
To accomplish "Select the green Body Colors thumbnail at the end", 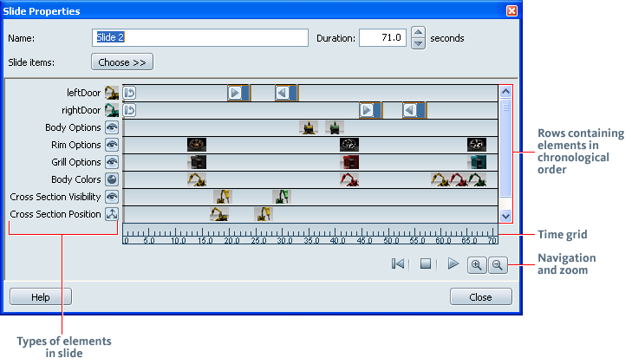I will coord(477,179).
